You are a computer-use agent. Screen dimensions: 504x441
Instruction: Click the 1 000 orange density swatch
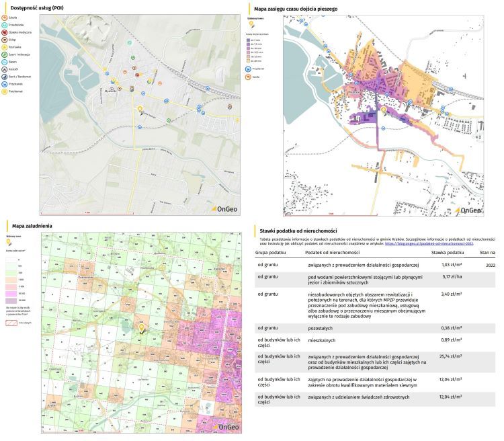coord(10,278)
